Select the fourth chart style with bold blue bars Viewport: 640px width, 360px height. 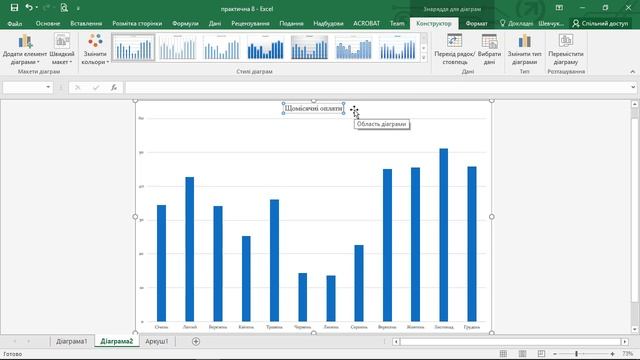point(265,48)
